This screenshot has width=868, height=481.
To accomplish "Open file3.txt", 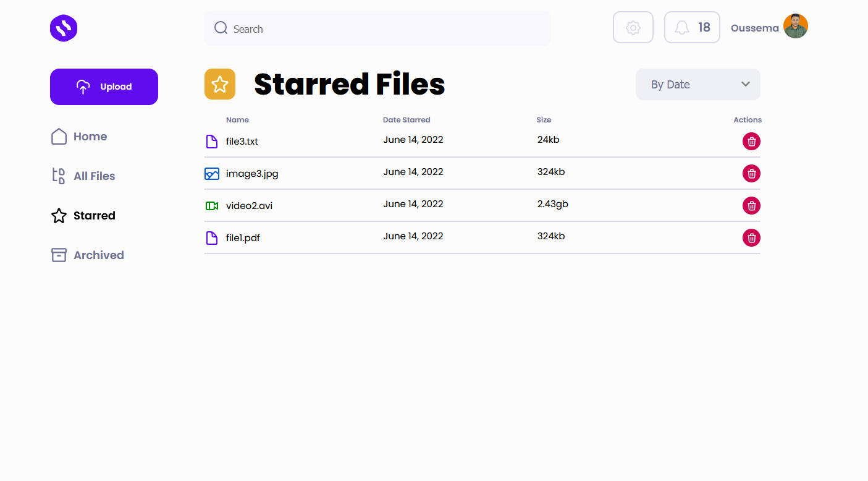I will click(x=242, y=142).
